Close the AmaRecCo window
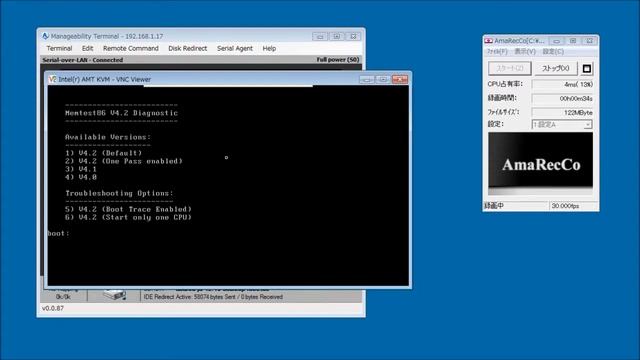This screenshot has width=640, height=360. pyautogui.click(x=589, y=41)
